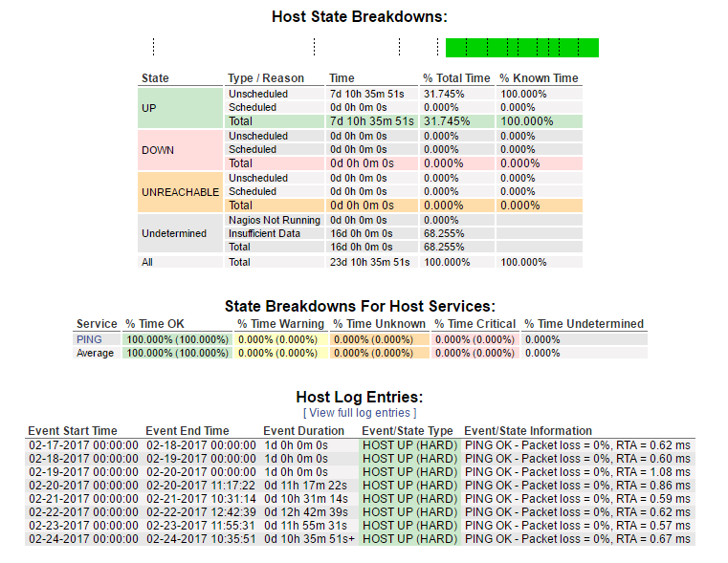Viewport: 728px width, 563px height.
Task: Click the Undetermined state cell
Action: (x=181, y=233)
